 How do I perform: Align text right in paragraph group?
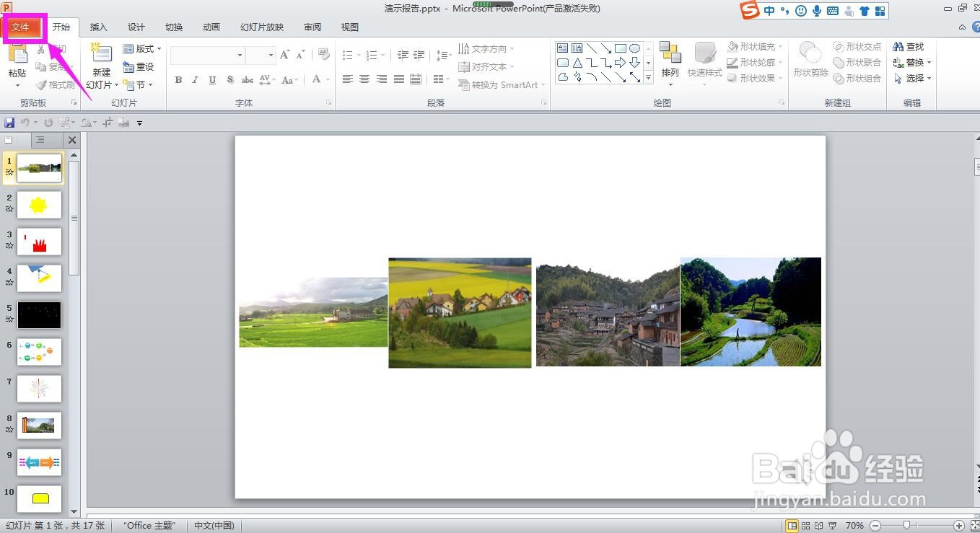pos(382,79)
